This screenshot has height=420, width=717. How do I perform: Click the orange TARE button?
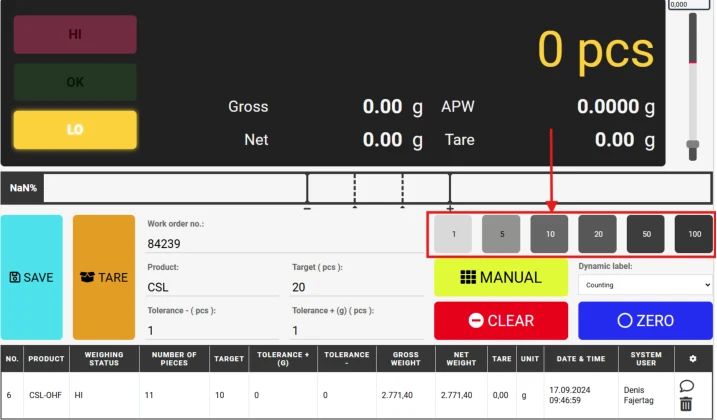(x=104, y=277)
